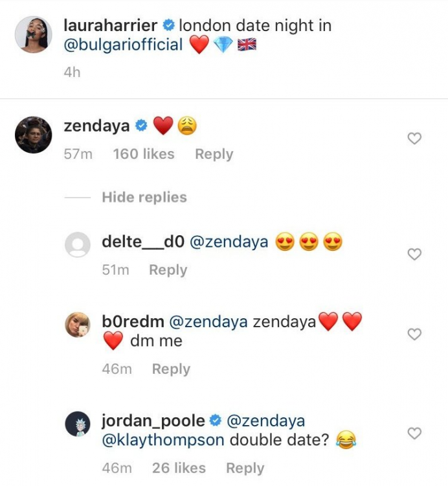Open the @klaythompson mention link

tap(164, 441)
